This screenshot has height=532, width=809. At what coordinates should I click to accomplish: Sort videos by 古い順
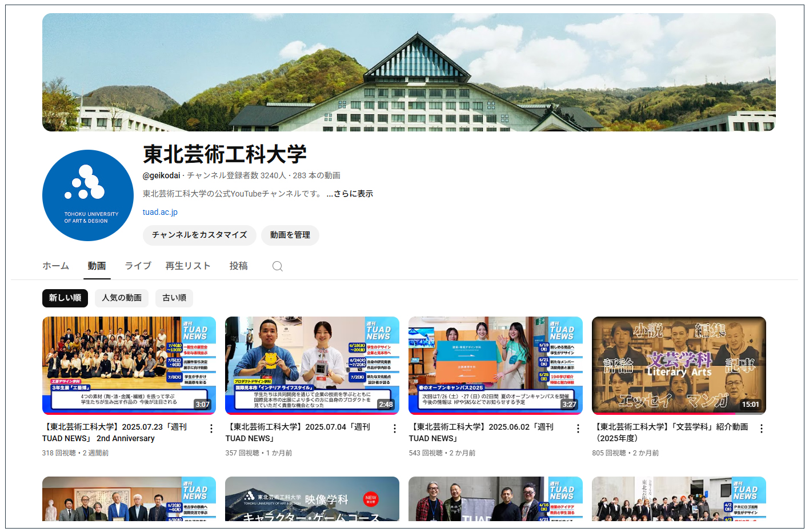pos(174,298)
